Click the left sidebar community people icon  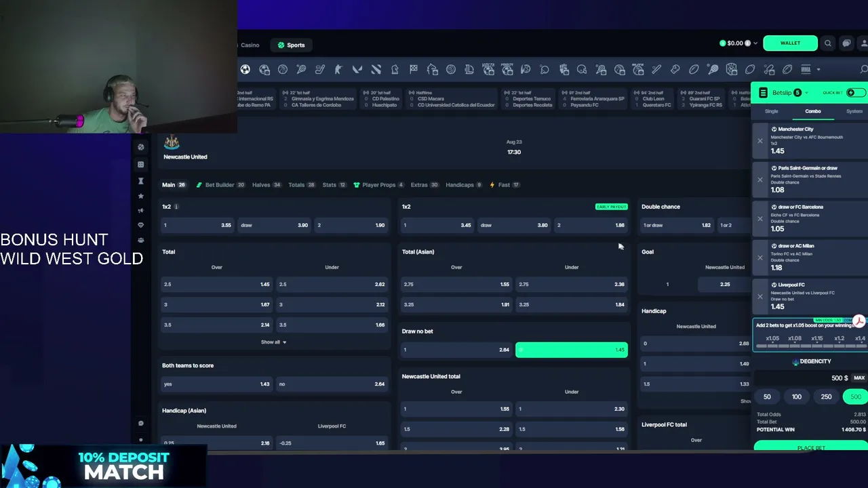click(141, 240)
